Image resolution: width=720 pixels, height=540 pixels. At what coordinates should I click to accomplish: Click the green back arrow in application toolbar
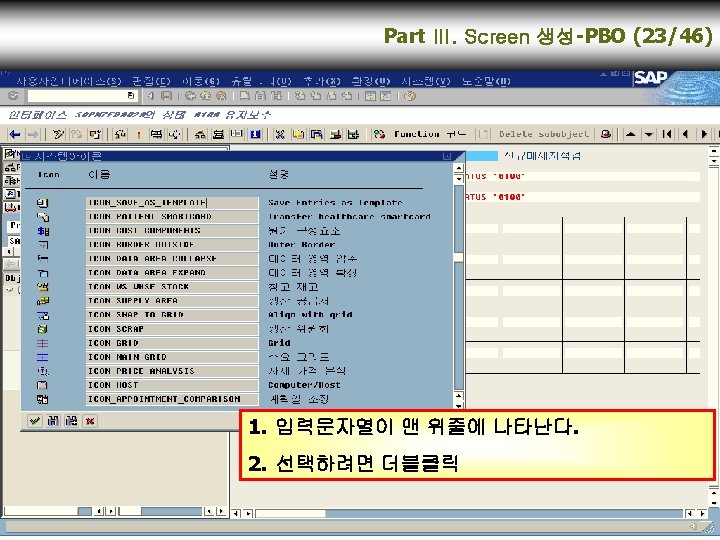15,134
